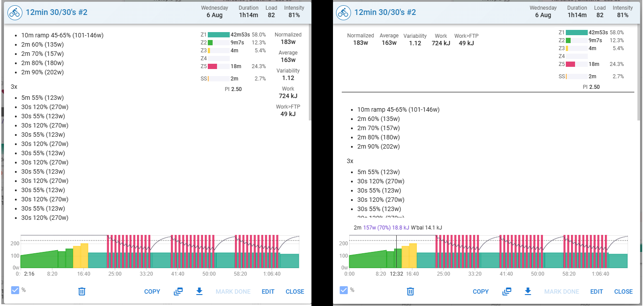Dismiss the right panel with CLOSE
Screen dimensions: 644x306
click(x=623, y=291)
